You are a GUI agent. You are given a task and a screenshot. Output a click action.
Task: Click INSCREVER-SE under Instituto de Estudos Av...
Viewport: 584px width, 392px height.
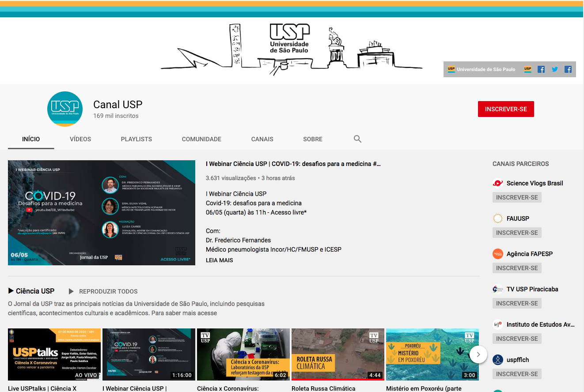click(x=517, y=339)
